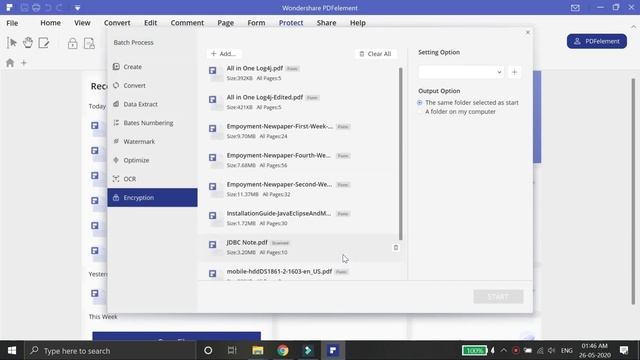Select Empoyment-Newpaper-Fourth-We file
The width and height of the screenshot is (640, 360).
(300, 160)
